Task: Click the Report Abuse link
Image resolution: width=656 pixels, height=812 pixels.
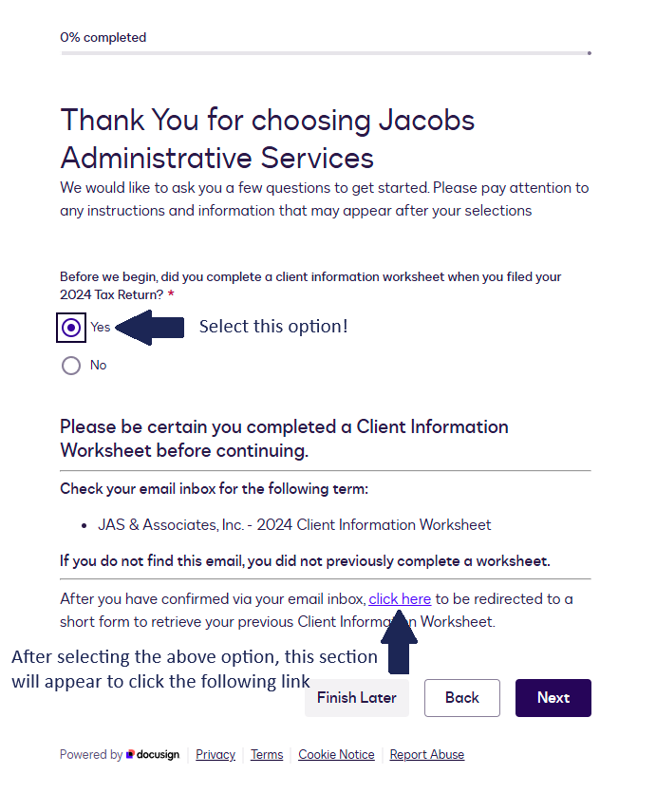Action: [x=426, y=755]
